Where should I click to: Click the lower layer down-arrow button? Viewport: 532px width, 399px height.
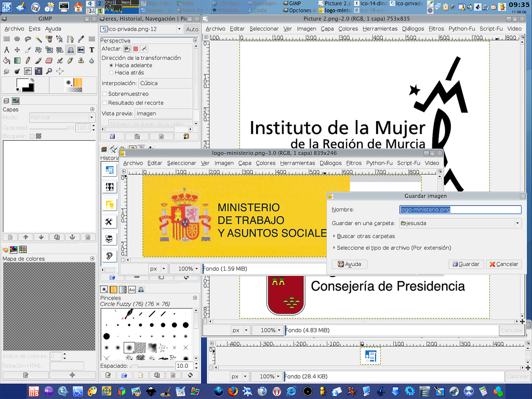point(41,237)
